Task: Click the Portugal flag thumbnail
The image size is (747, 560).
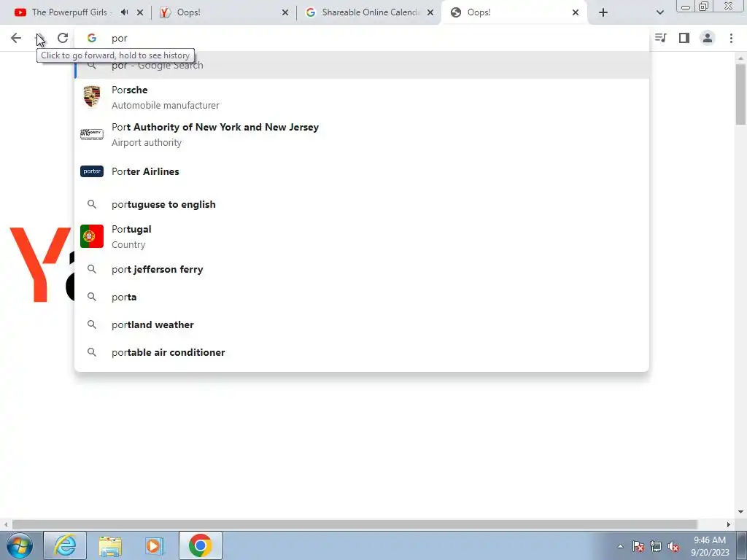Action: pyautogui.click(x=92, y=236)
